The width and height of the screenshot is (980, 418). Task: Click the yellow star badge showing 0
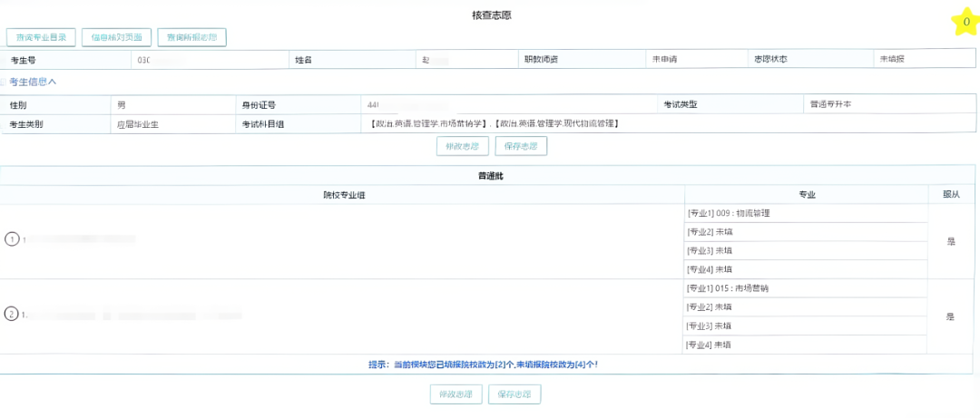pos(965,22)
